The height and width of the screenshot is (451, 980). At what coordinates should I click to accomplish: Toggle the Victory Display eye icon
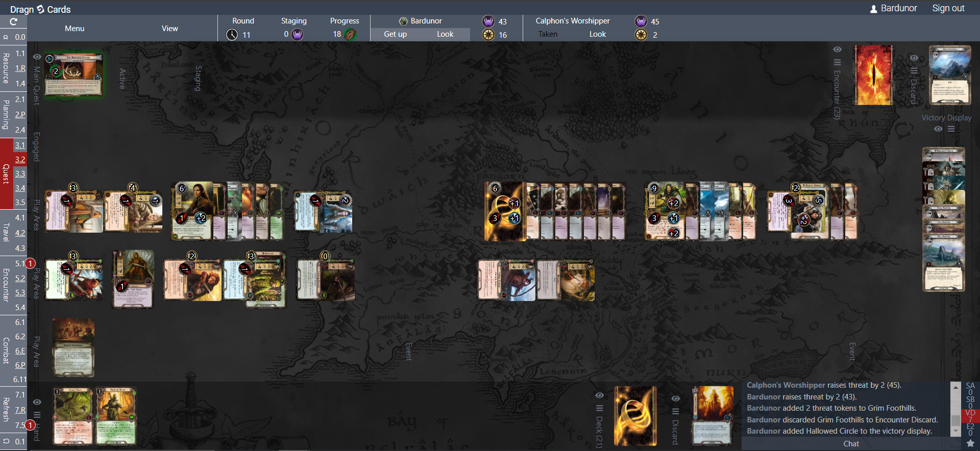pos(938,129)
